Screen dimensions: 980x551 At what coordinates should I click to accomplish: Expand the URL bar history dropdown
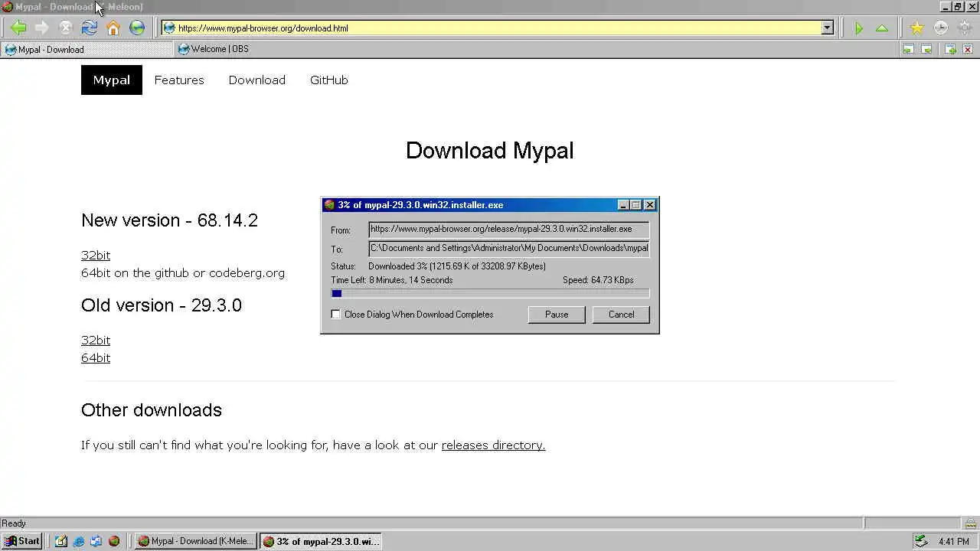pyautogui.click(x=827, y=28)
